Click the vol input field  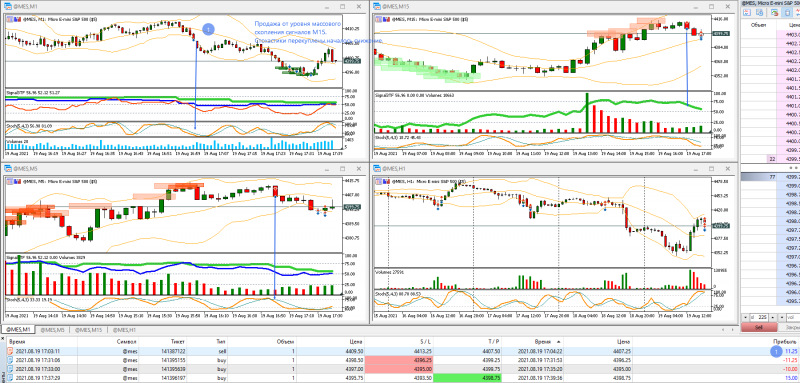pyautogui.click(x=793, y=317)
